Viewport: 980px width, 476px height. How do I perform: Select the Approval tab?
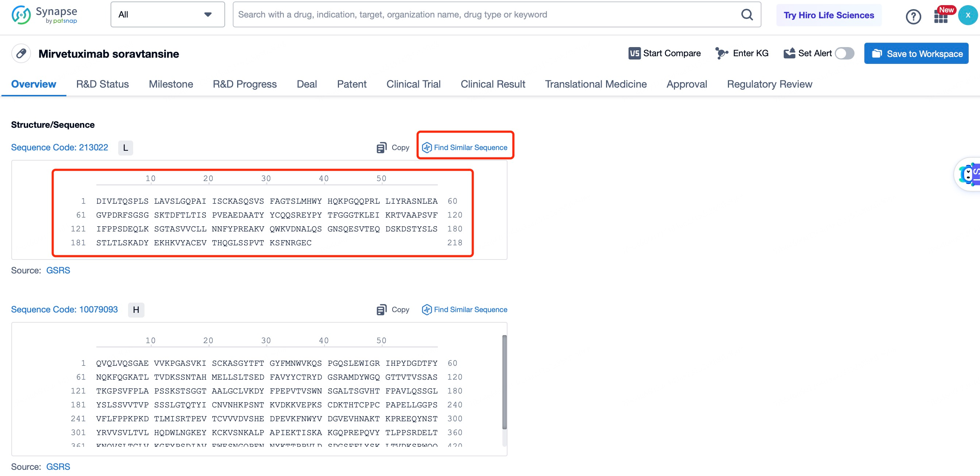[687, 84]
